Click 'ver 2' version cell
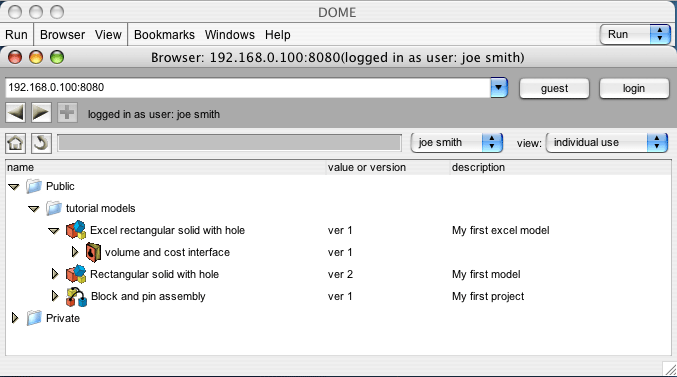The width and height of the screenshot is (677, 377). [340, 274]
